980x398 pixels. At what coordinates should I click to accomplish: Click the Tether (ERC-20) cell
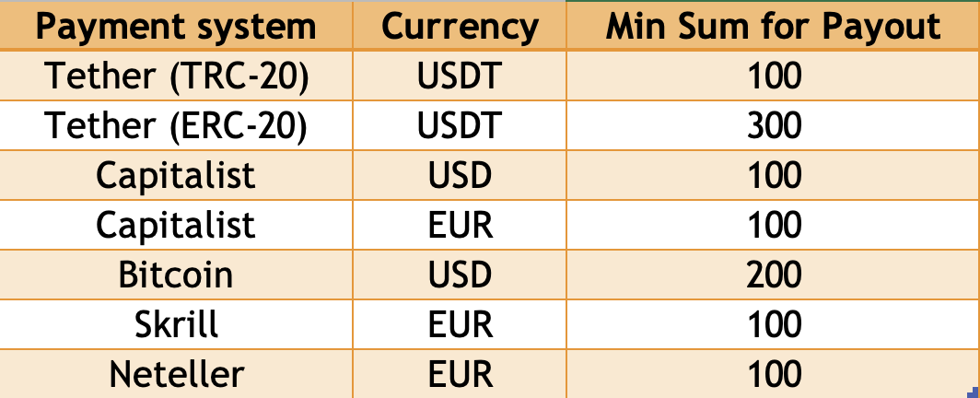(176, 125)
